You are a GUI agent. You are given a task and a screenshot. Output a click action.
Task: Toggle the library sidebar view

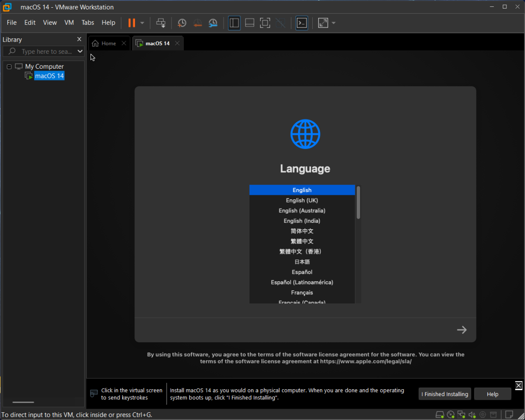coord(234,23)
